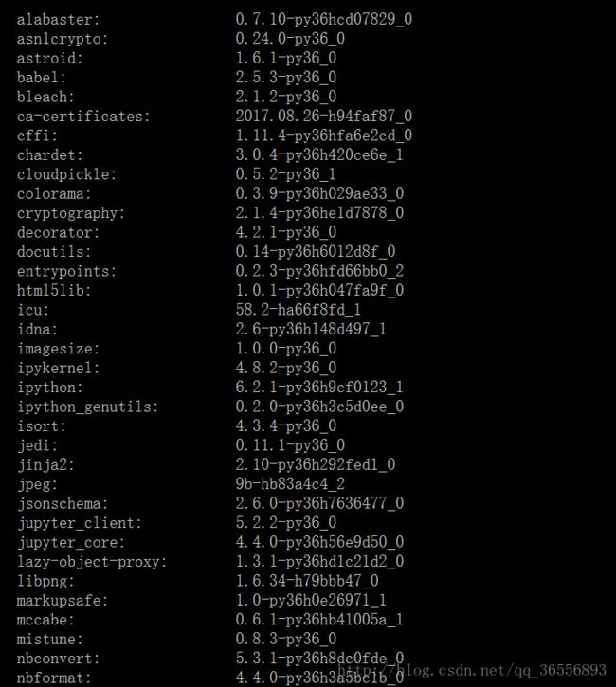The height and width of the screenshot is (687, 616).
Task: Click the cryptography version 2.1.4-py36he1d7878_0
Action: [319, 213]
